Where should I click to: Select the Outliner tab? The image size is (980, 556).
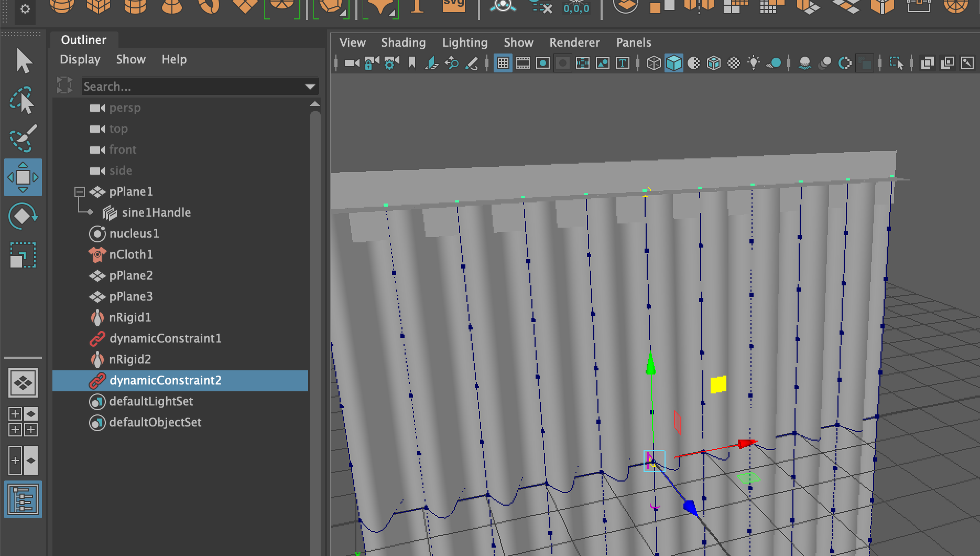(84, 40)
